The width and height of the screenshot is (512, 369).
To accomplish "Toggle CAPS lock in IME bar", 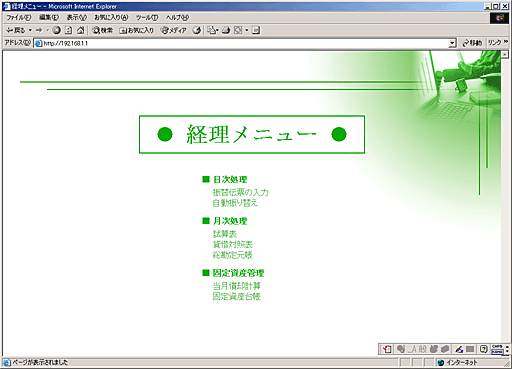I will 497,347.
